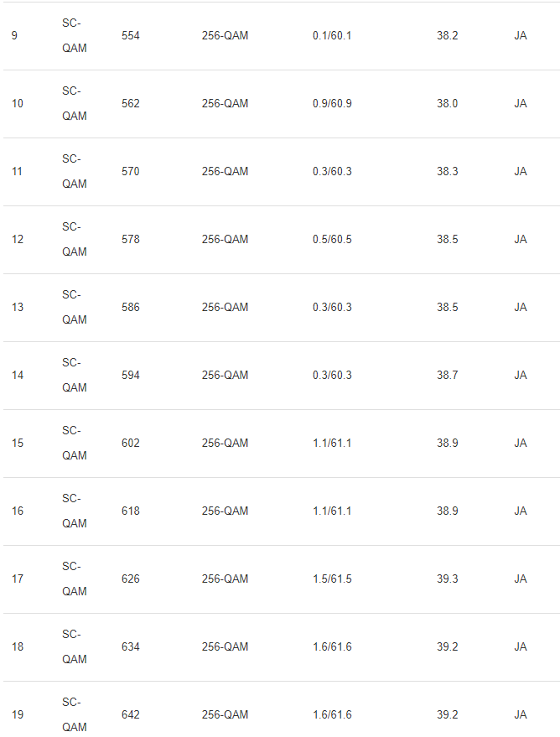Screen dimensions: 560x737
Task: Select frequency 578 in channel 12
Action: coord(131,239)
